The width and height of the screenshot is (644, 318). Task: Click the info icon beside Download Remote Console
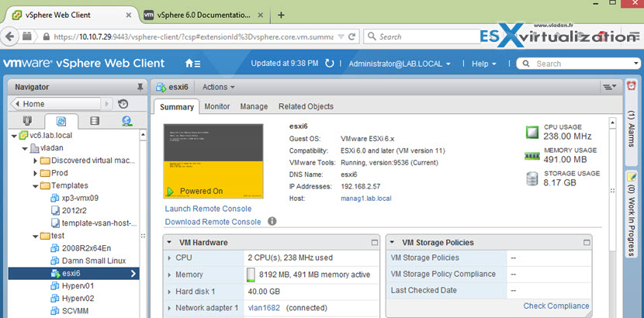(272, 221)
